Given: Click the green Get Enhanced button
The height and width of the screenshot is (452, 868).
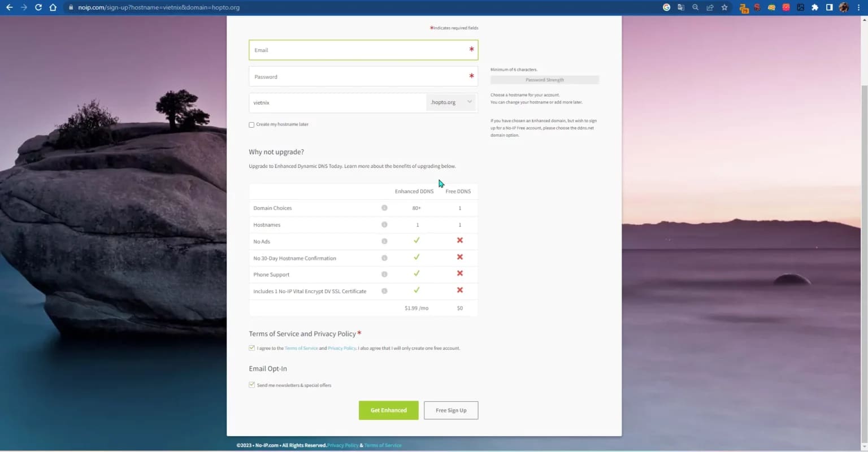Looking at the screenshot, I should point(389,410).
